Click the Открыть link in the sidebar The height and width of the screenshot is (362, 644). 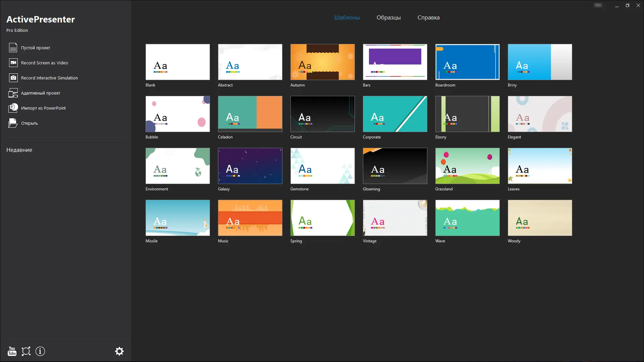click(x=30, y=123)
